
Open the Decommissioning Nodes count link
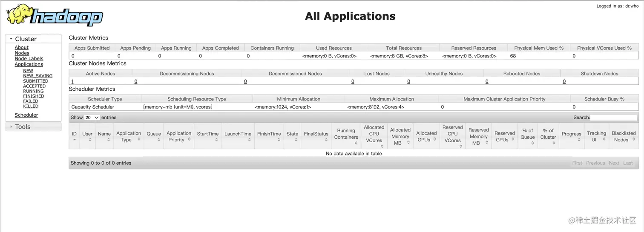point(136,81)
